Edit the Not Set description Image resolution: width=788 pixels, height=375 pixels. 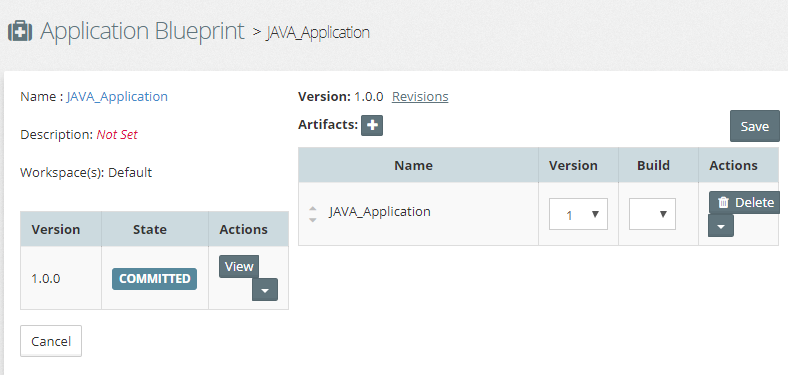(117, 135)
